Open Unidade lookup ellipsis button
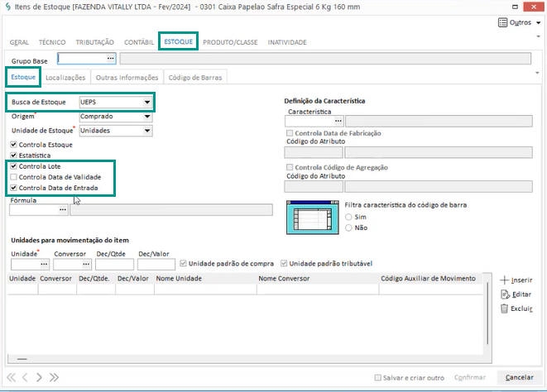Image resolution: width=547 pixels, height=392 pixels. pyautogui.click(x=44, y=265)
